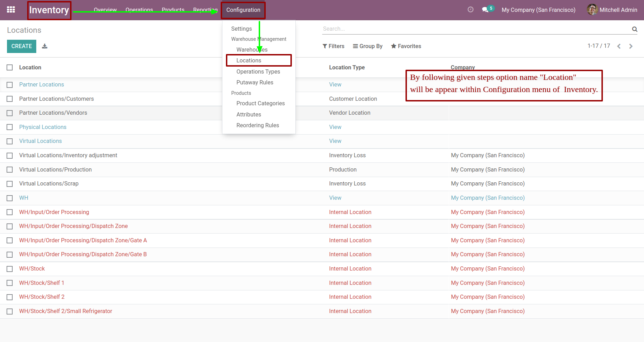Click in the Search field

pos(476,29)
